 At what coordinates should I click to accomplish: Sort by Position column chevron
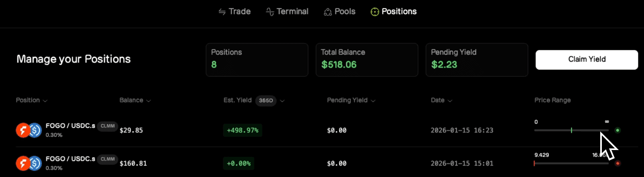[45, 101]
